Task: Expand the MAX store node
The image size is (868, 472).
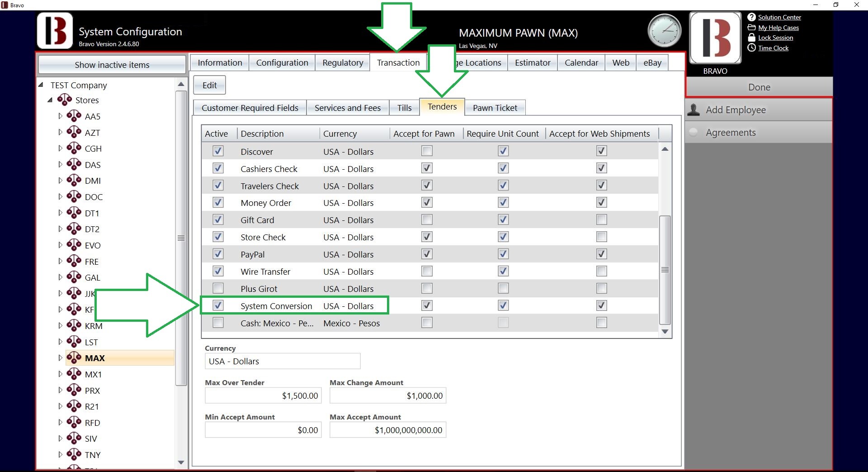Action: tap(60, 358)
